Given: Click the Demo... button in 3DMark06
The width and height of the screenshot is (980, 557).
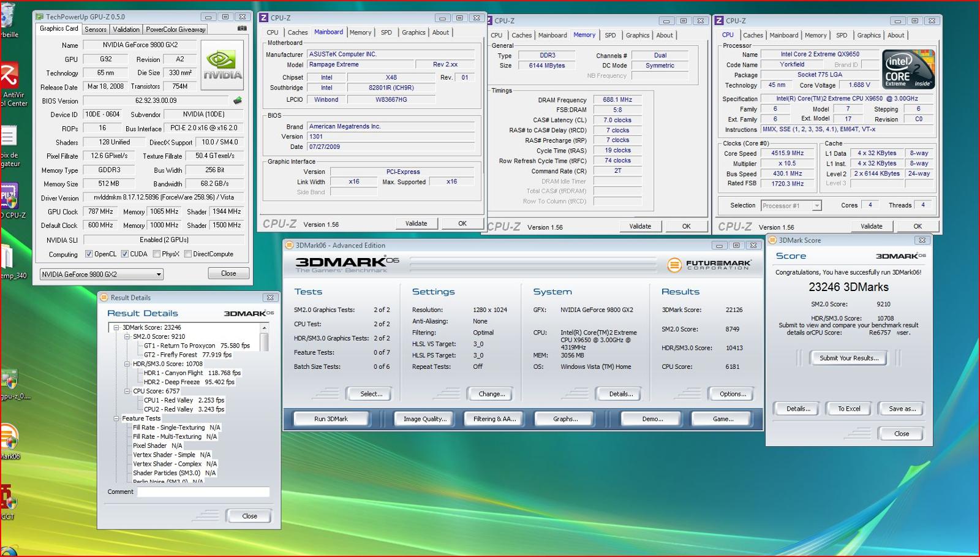Looking at the screenshot, I should click(652, 419).
